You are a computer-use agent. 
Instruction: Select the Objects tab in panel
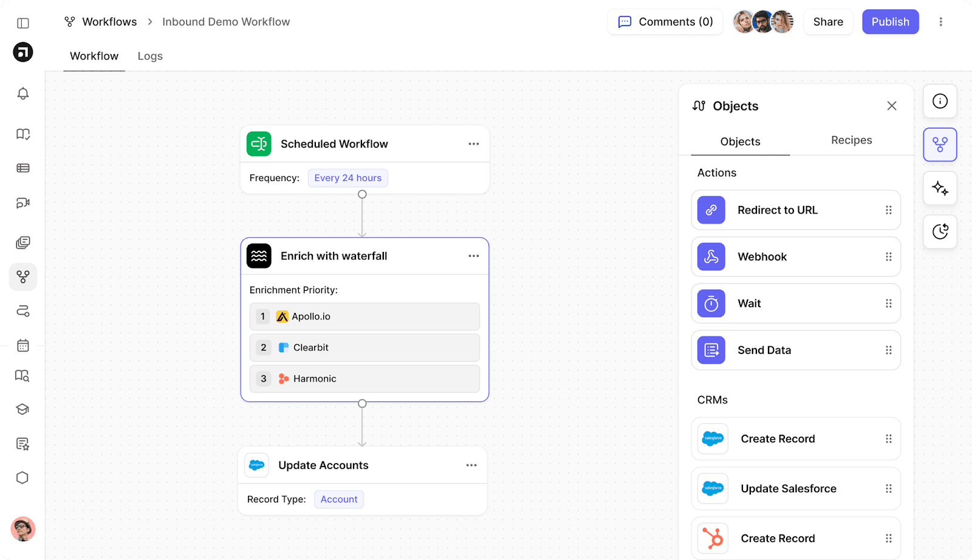(740, 142)
